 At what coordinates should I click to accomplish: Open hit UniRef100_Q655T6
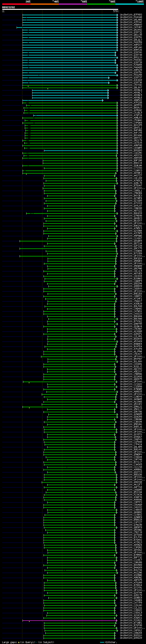pos(131,105)
